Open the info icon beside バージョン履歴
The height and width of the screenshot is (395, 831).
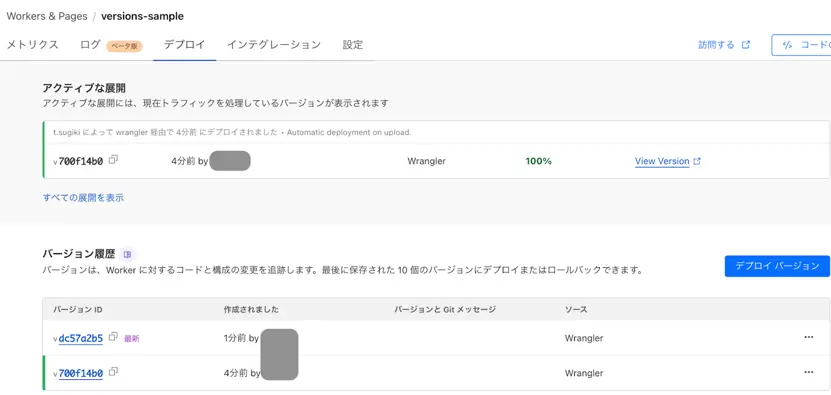[127, 254]
